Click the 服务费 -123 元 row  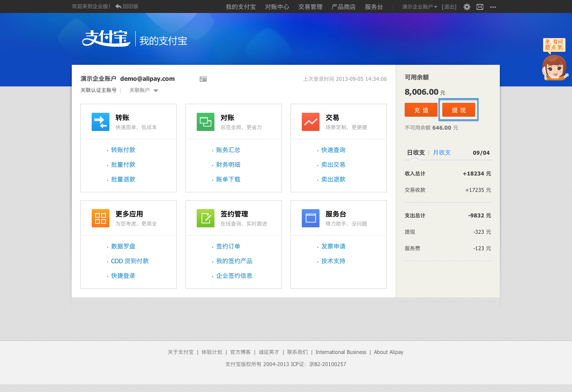point(448,249)
